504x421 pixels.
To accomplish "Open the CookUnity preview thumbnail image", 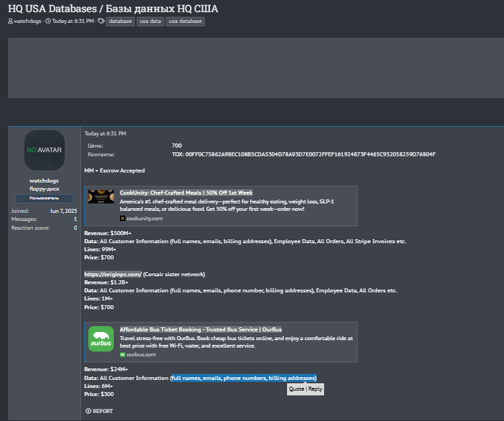I will click(101, 196).
